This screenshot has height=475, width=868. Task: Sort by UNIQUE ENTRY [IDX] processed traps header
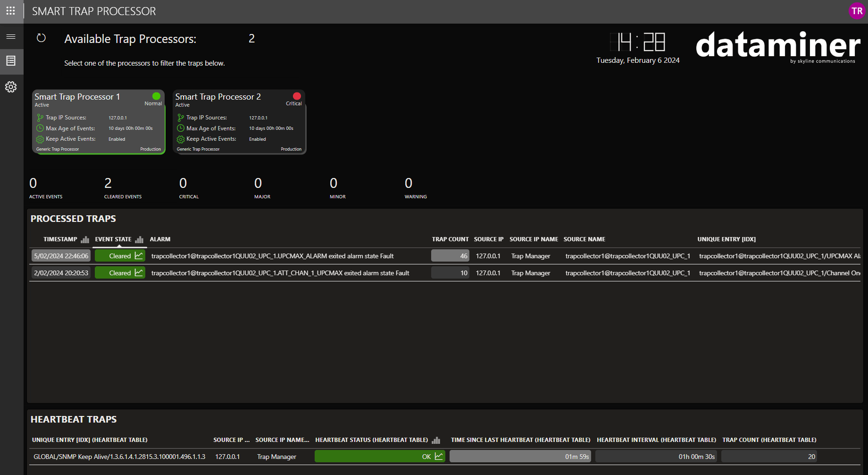point(726,239)
